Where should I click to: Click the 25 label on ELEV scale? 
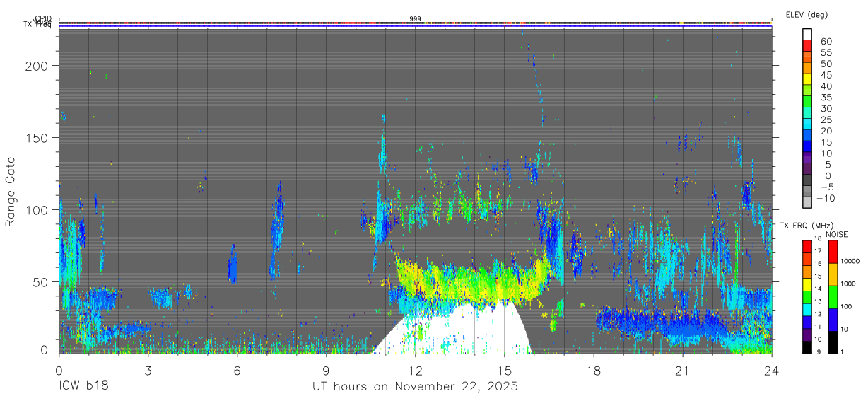[826, 120]
